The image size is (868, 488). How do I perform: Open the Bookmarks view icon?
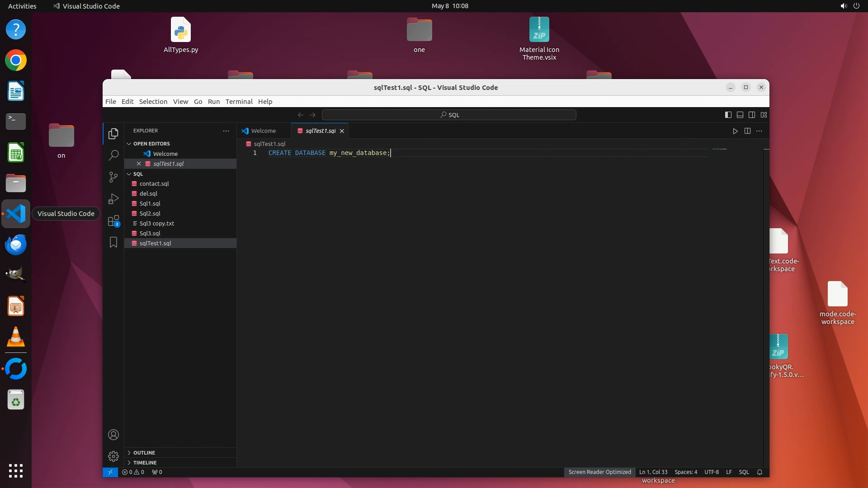(113, 243)
